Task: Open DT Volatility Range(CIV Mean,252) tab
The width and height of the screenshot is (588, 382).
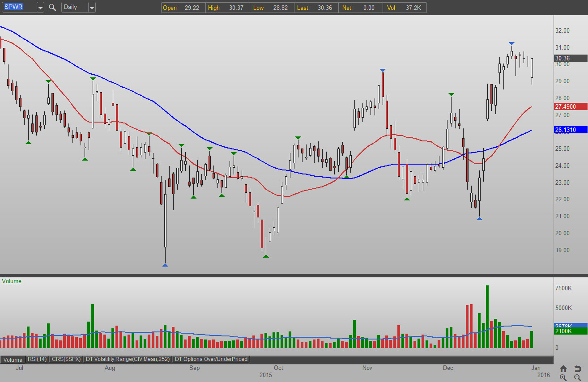Action: pos(128,359)
